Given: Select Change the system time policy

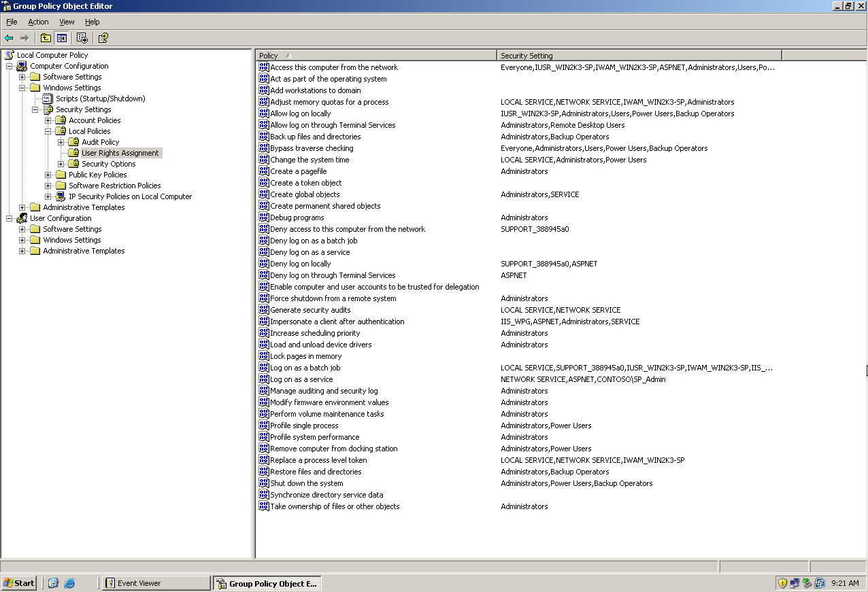Looking at the screenshot, I should [310, 160].
